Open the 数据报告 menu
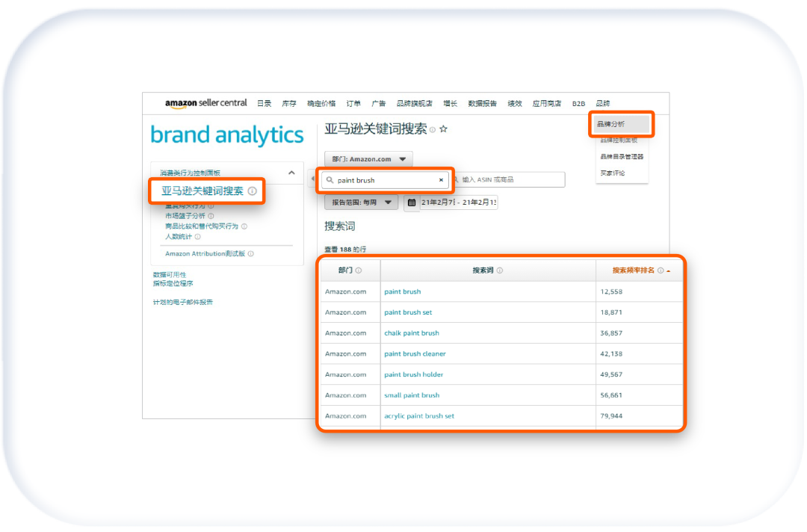The height and width of the screenshot is (532, 807). [x=482, y=103]
